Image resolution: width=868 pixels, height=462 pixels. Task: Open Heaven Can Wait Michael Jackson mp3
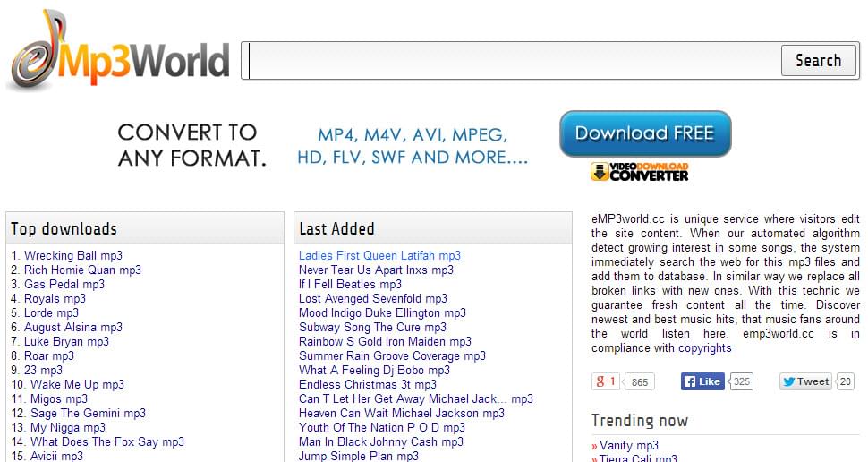tap(402, 414)
